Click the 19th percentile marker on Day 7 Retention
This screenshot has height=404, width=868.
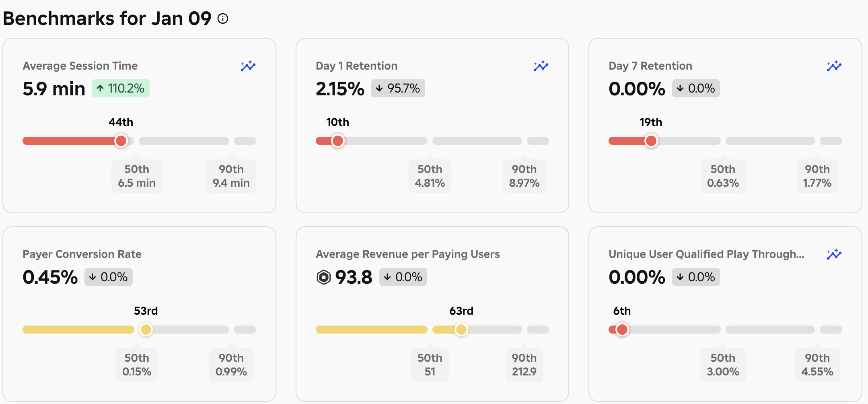(651, 141)
